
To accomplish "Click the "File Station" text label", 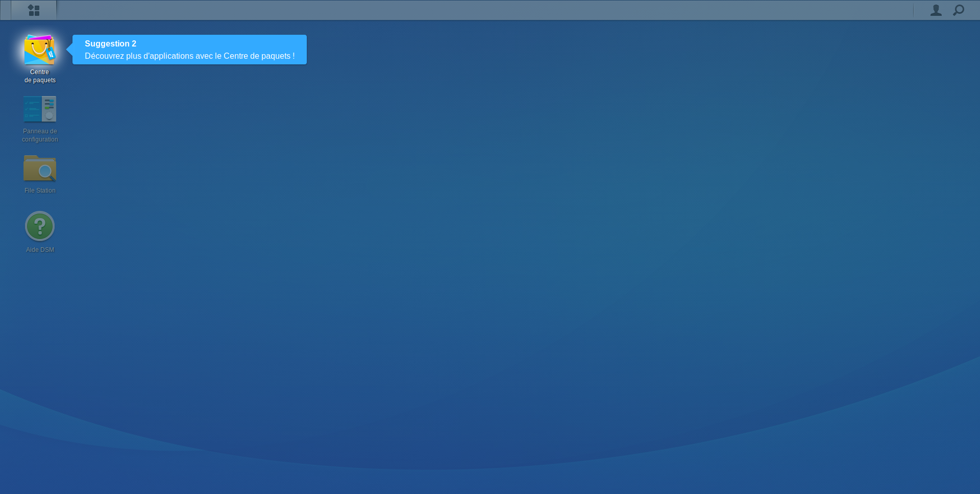I will pos(40,191).
